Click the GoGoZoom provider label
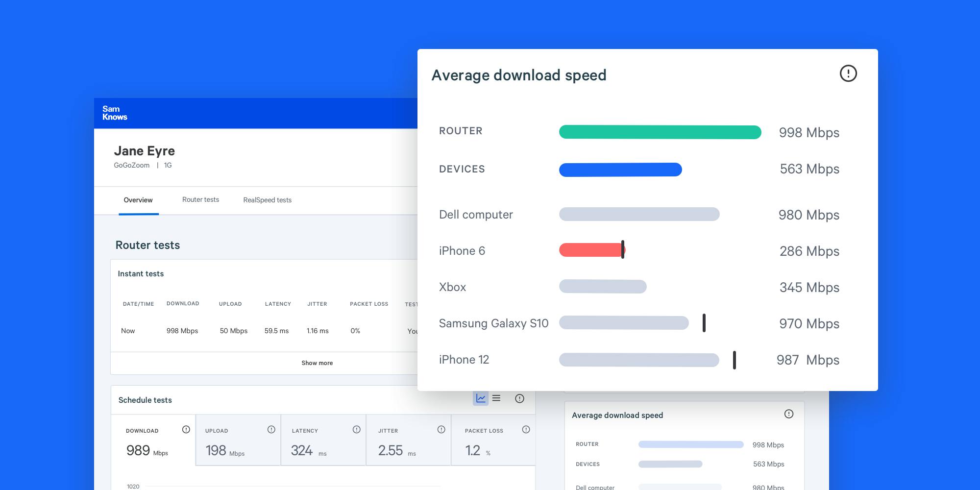 132,165
